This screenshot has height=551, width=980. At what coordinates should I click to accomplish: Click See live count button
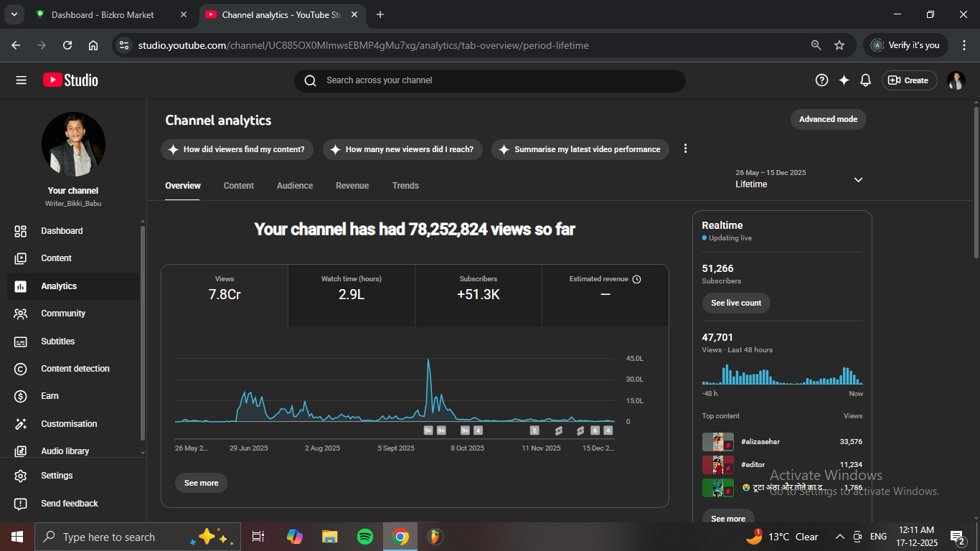click(x=736, y=303)
